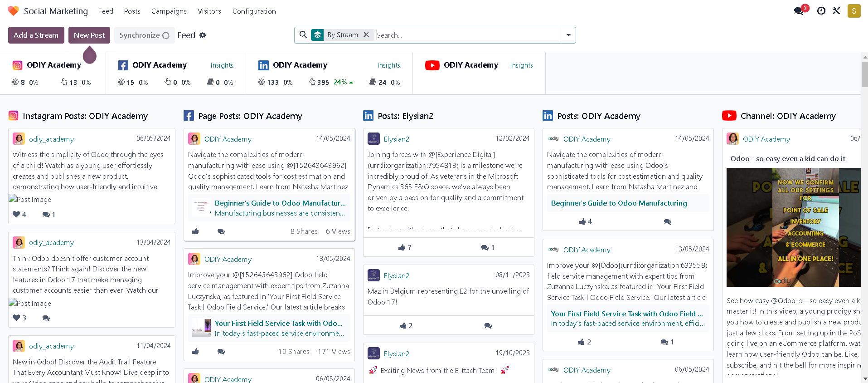Like the 13/05/2024 Facebook page post

click(x=195, y=351)
